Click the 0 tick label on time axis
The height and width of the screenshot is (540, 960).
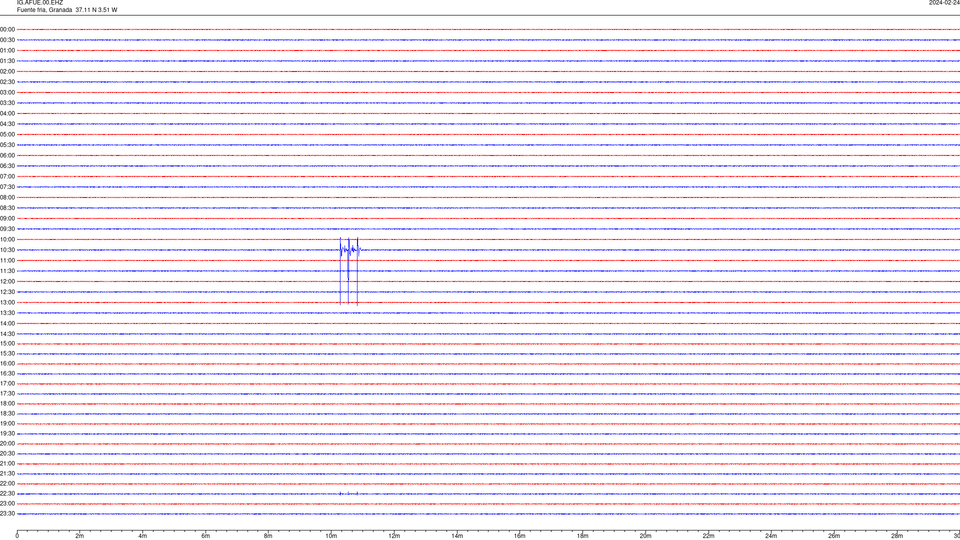(x=17, y=536)
